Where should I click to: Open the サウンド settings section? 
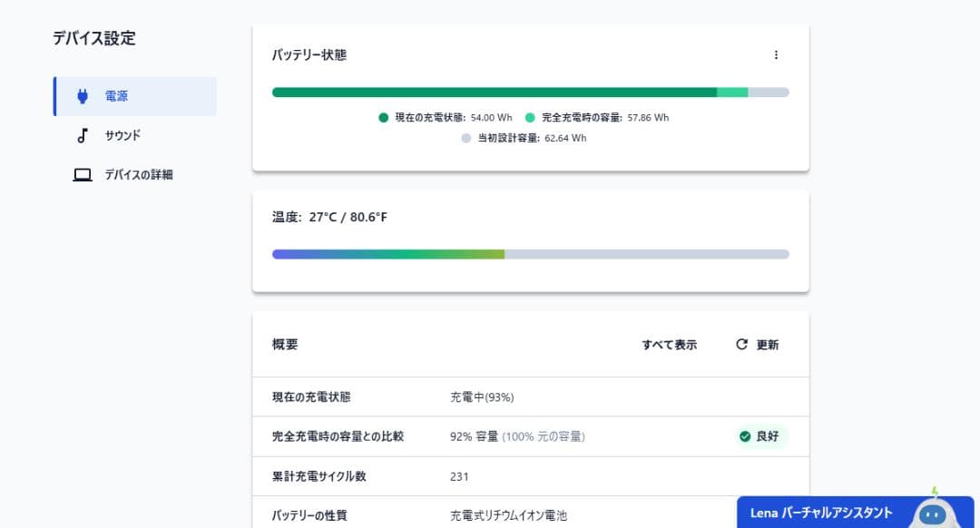coord(122,135)
